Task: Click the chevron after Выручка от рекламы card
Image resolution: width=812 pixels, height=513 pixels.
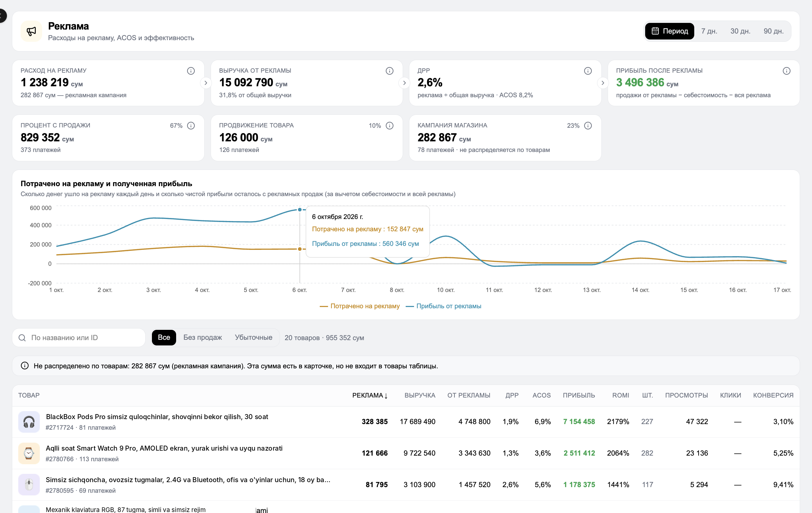Action: pyautogui.click(x=404, y=83)
